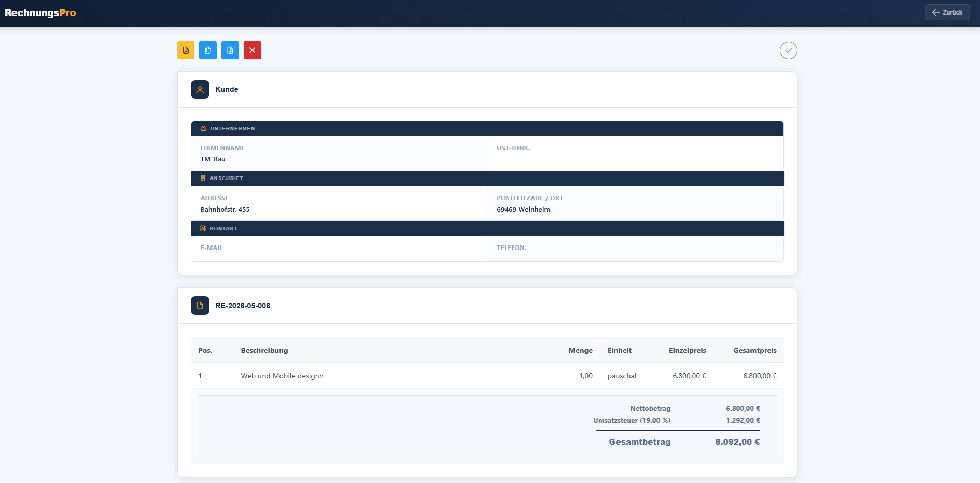Select the Firmenname field showing TM-Bau
This screenshot has height=483, width=980.
click(x=339, y=154)
